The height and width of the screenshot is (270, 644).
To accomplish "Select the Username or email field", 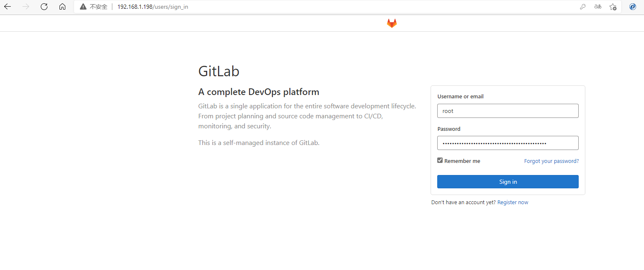I will pyautogui.click(x=508, y=111).
